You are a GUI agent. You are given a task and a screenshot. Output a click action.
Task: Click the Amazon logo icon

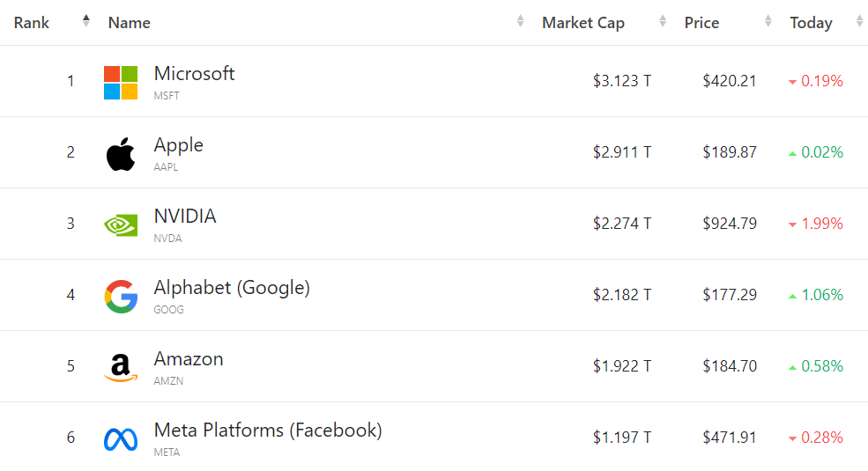(x=121, y=367)
